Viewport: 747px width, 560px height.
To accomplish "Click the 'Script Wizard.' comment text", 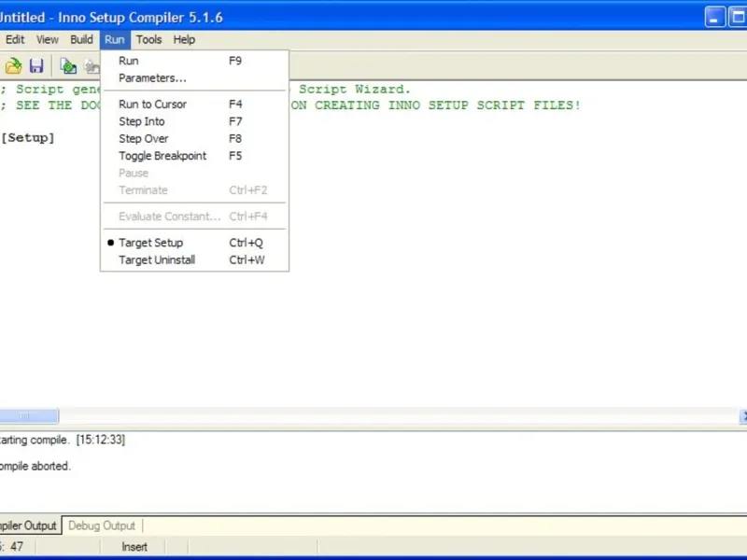I will tap(355, 89).
